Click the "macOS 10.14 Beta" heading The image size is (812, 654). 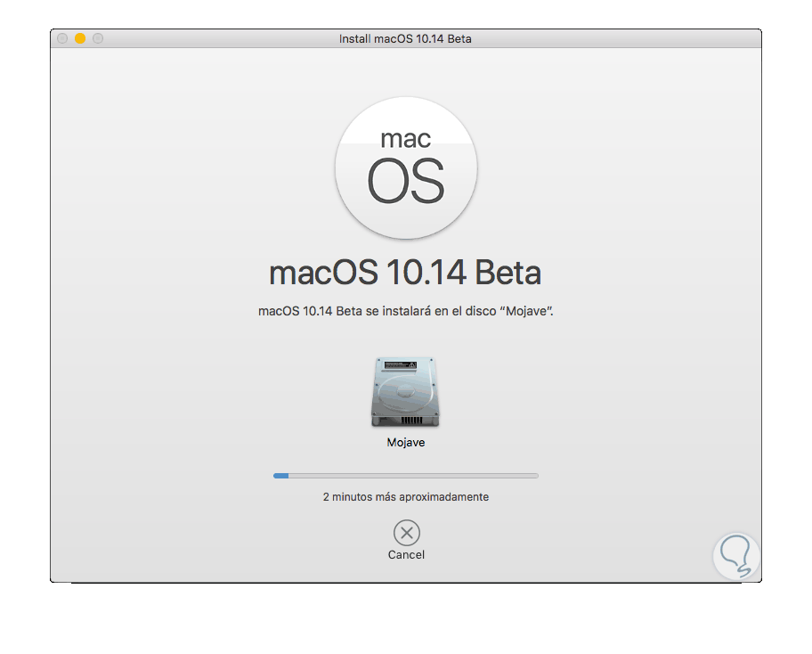pos(405,273)
